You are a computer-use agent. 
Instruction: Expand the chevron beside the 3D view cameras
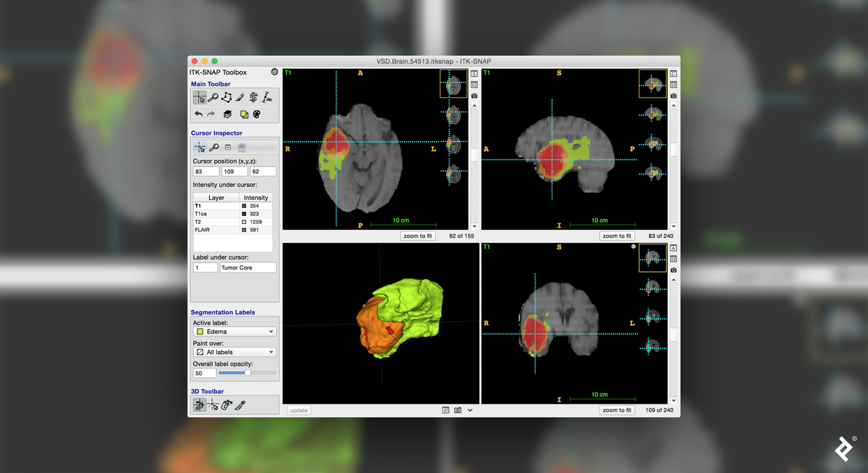click(471, 410)
